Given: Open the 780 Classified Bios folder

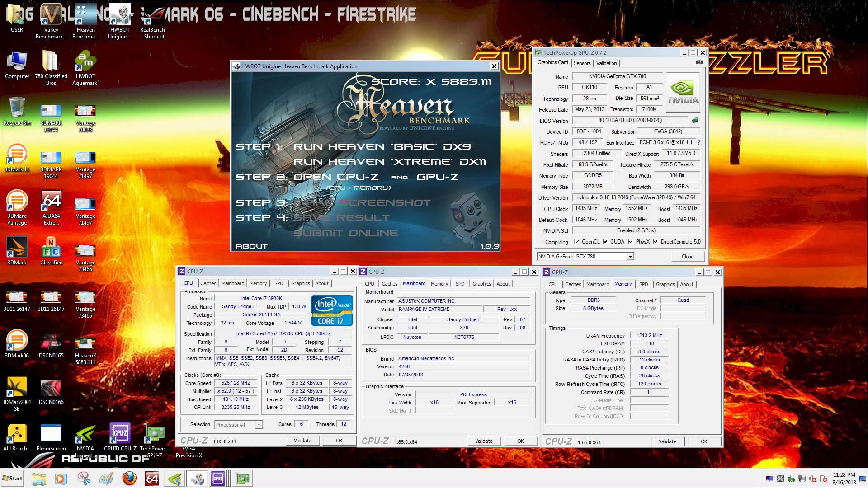Looking at the screenshot, I should tap(51, 68).
